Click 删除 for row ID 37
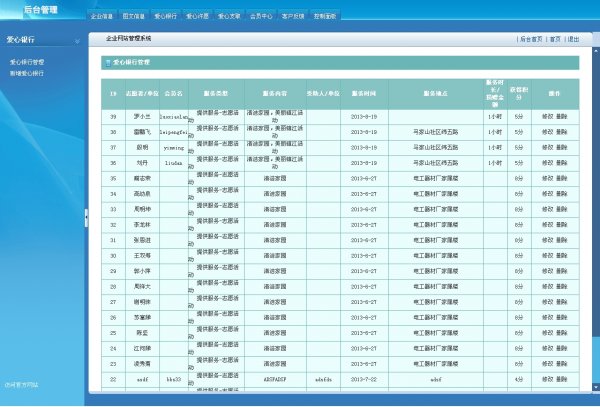This screenshot has height=407, width=600. point(561,147)
